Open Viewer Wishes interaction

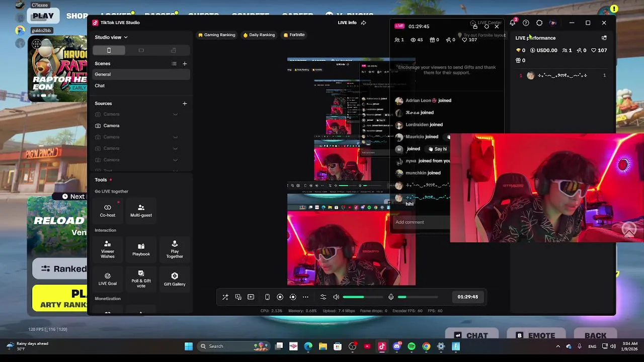[107, 249]
